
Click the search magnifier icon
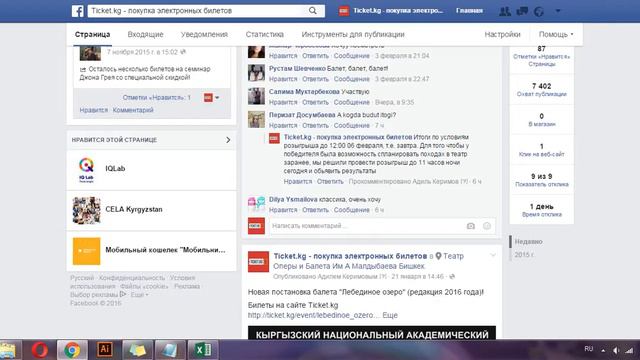pyautogui.click(x=313, y=11)
